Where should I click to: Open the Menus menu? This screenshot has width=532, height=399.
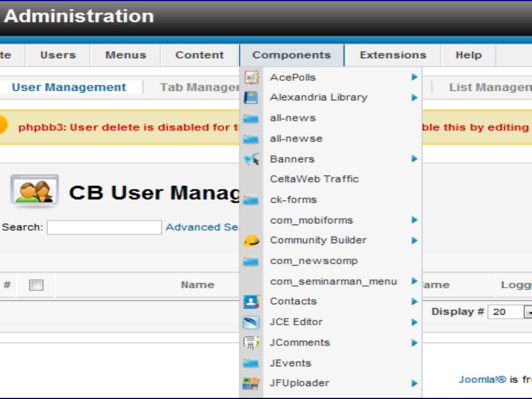click(x=126, y=55)
